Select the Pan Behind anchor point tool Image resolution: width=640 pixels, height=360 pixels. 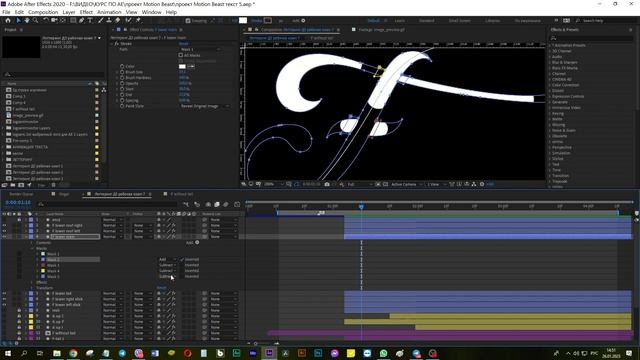click(x=63, y=20)
